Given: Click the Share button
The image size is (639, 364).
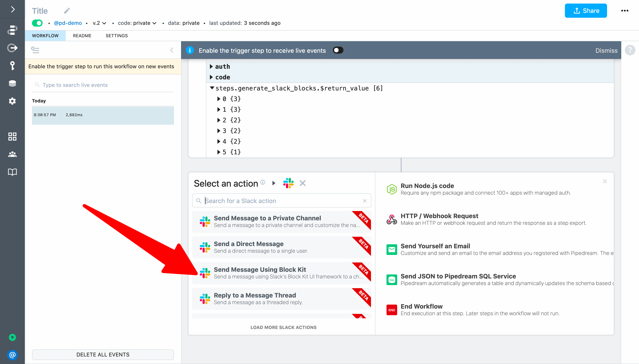Looking at the screenshot, I should pos(586,11).
